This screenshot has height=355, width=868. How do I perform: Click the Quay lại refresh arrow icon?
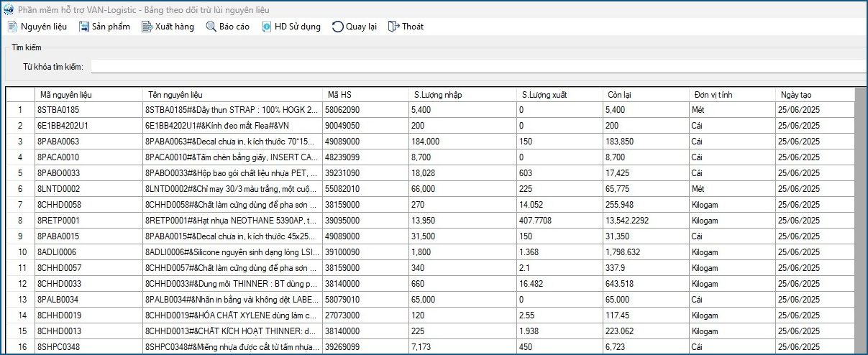[337, 27]
